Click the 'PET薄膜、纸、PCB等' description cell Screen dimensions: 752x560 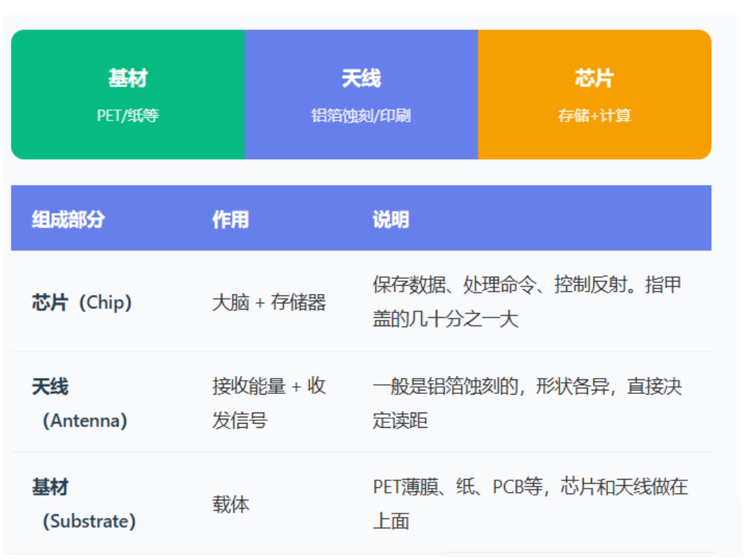pos(530,504)
